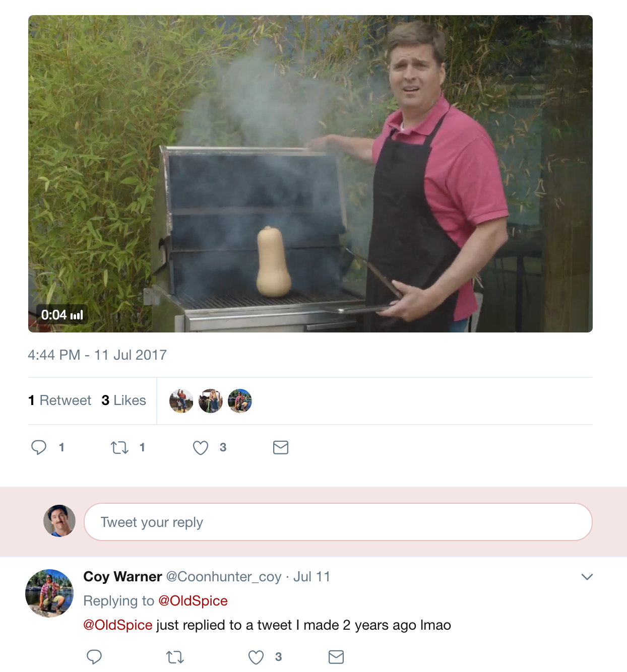The height and width of the screenshot is (672, 627).
Task: Retweet Coy Warner's reply
Action: pos(175,657)
